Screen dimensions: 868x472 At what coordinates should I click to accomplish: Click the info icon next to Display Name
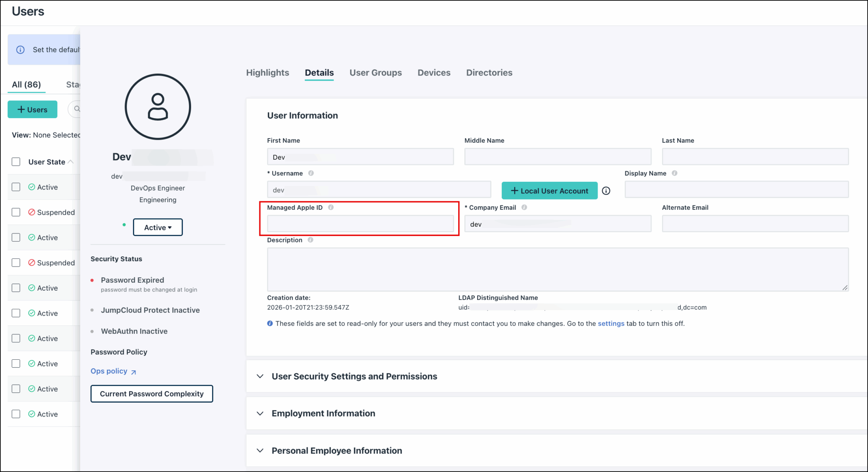pos(675,173)
